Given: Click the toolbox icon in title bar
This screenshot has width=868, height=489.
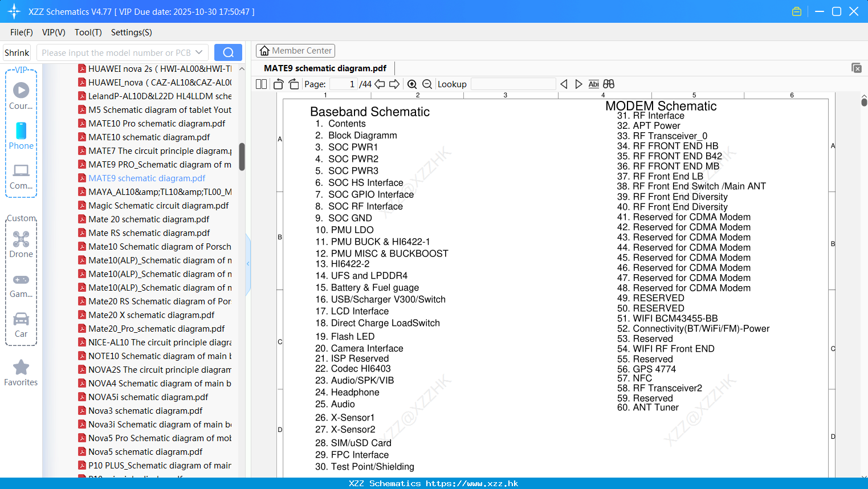Looking at the screenshot, I should click(797, 11).
